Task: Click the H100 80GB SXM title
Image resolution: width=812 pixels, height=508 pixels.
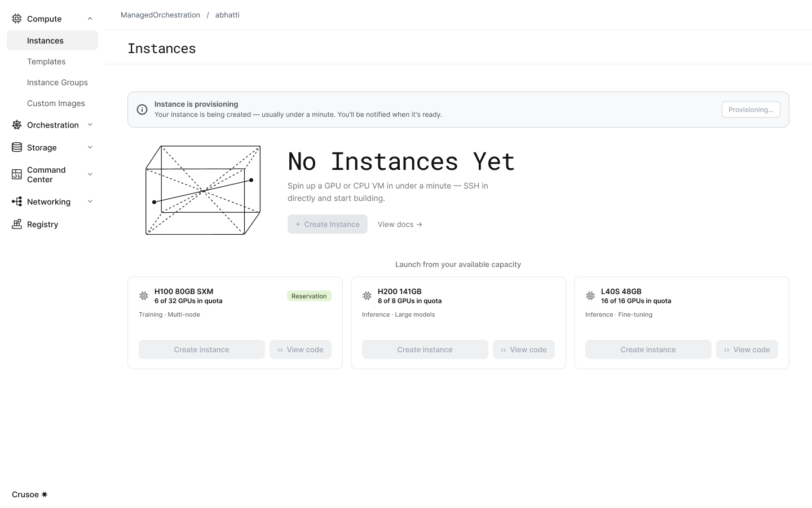Action: click(x=184, y=291)
